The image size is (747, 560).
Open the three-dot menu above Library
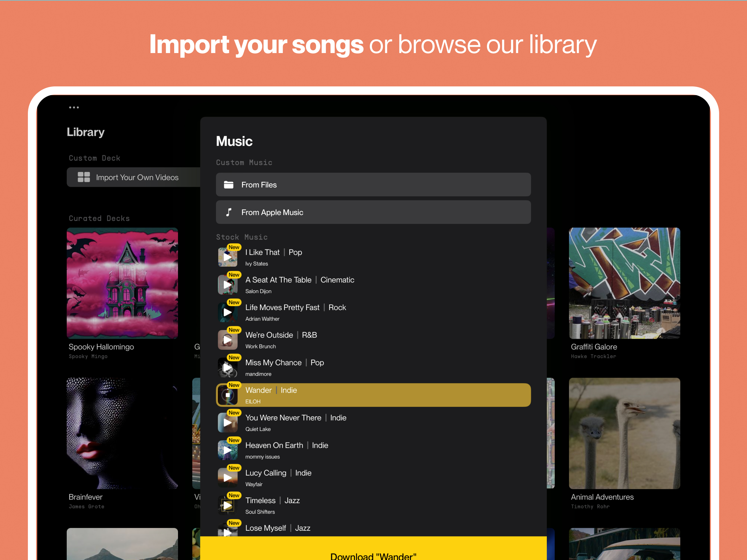(74, 107)
